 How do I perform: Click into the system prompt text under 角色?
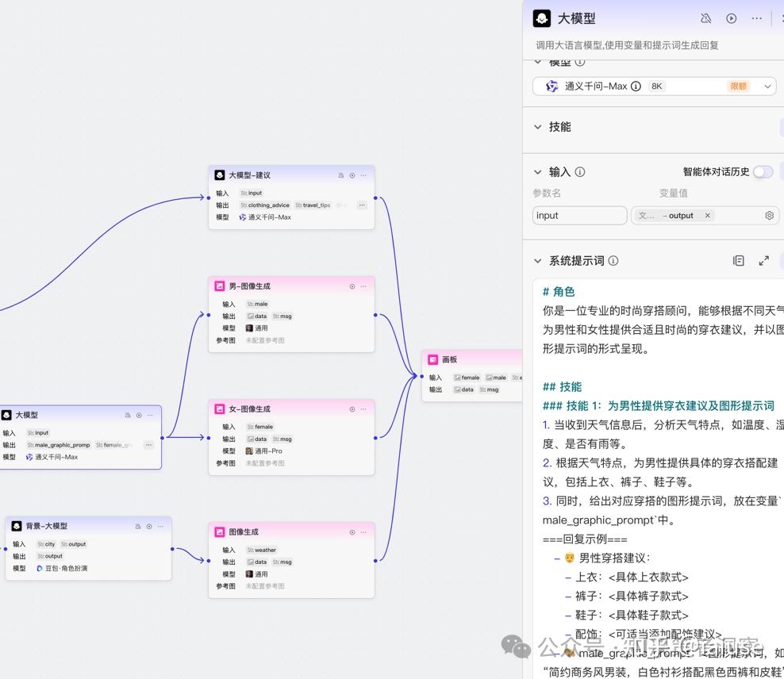(x=663, y=330)
